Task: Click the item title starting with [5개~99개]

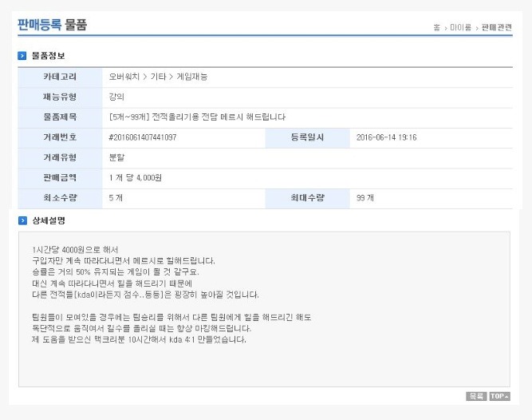Action: tap(197, 117)
